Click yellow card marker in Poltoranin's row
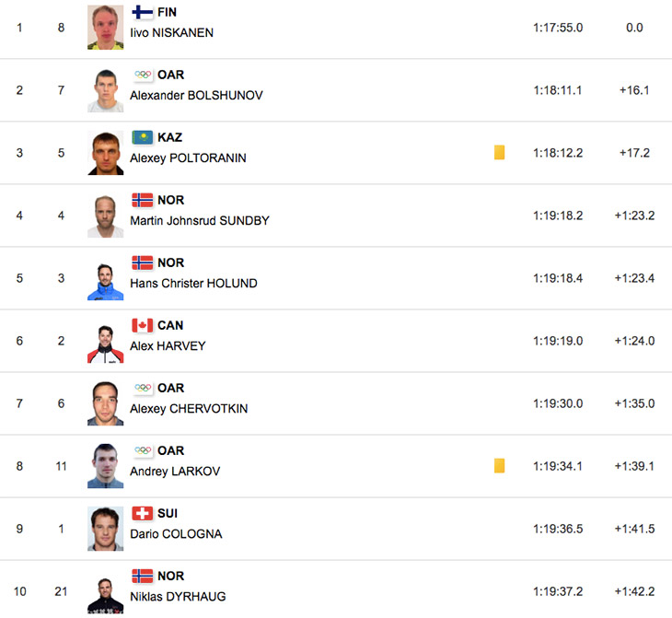The width and height of the screenshot is (672, 618). pyautogui.click(x=499, y=152)
